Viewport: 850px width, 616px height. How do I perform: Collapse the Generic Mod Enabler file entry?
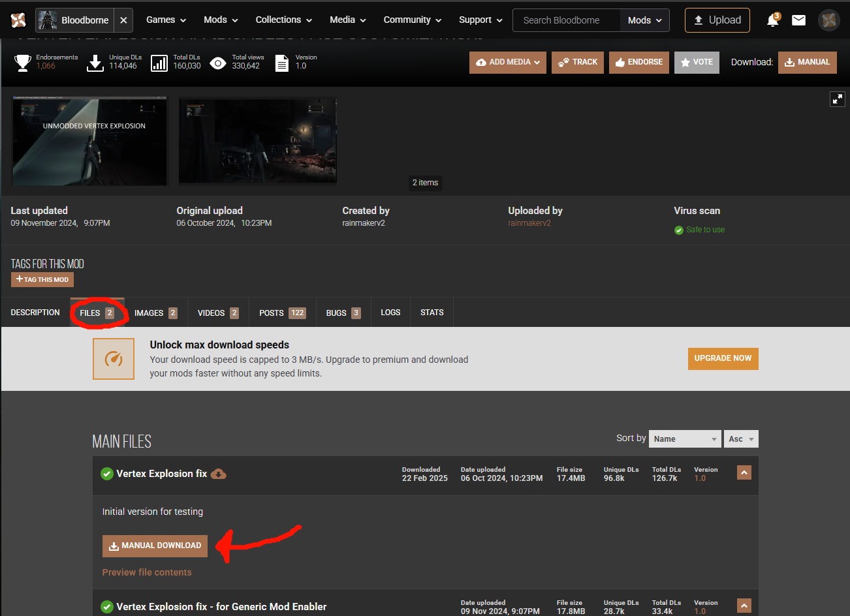(x=744, y=606)
